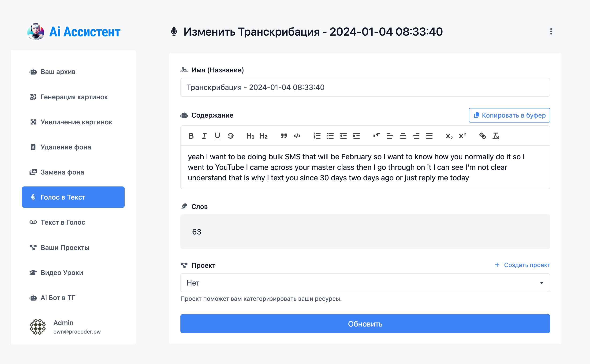Create a numbered ordered list
590x364 pixels.
[317, 136]
